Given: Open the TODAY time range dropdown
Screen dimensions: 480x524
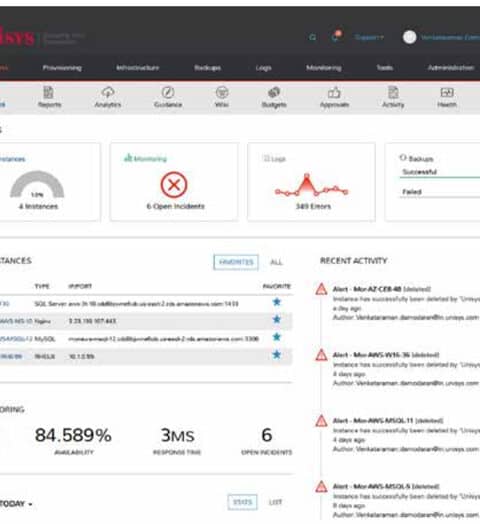Looking at the screenshot, I should [x=16, y=504].
